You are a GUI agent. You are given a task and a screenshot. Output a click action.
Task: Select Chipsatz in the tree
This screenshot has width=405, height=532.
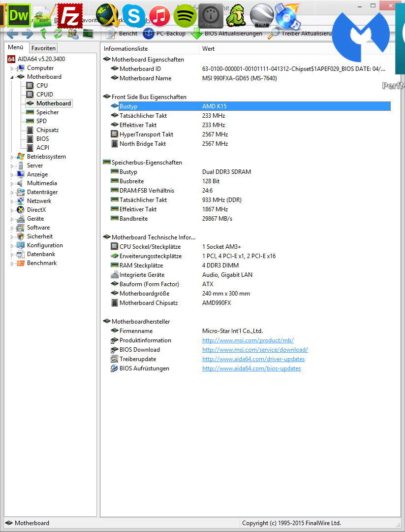click(47, 130)
